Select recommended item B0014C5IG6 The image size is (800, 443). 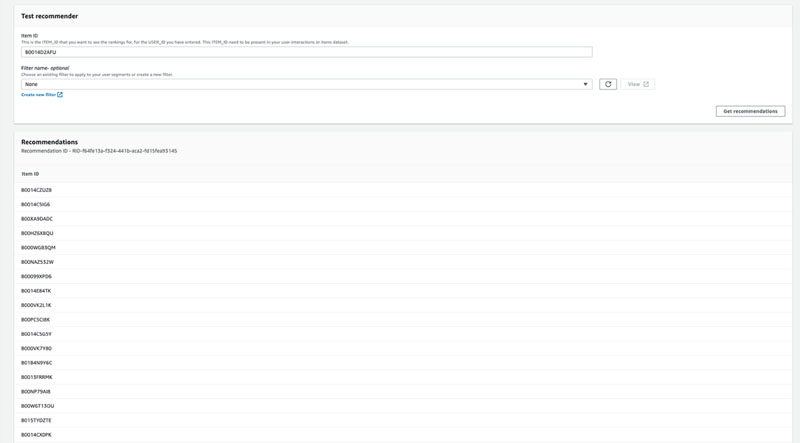(x=35, y=204)
